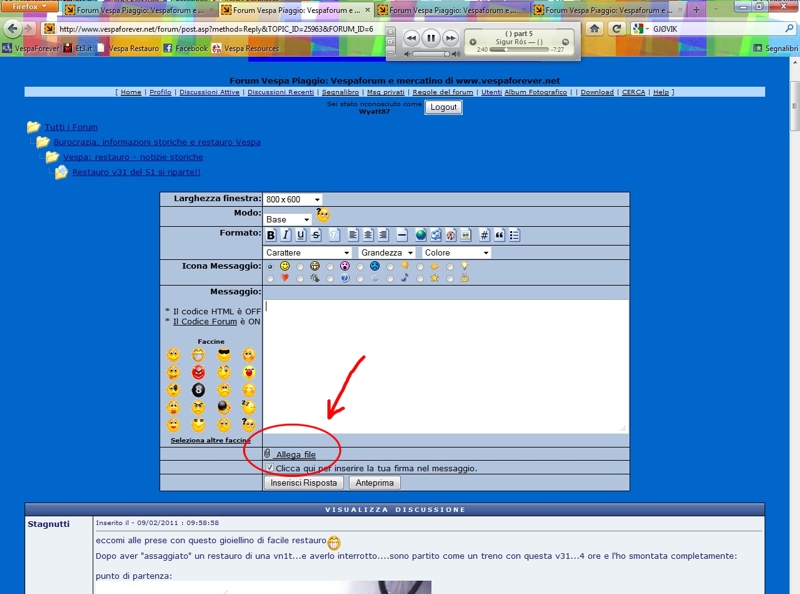Open Burocrazia, informazioni storiche e restauro Vespa

(157, 142)
